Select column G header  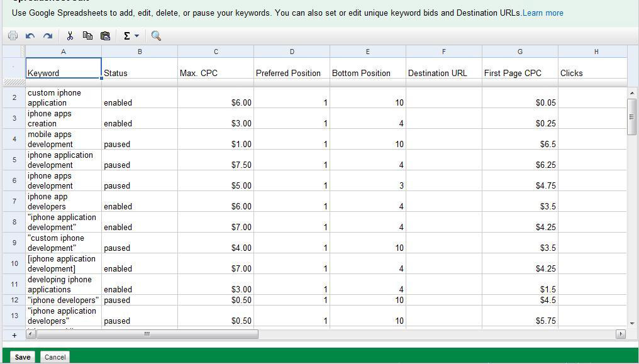[x=520, y=52]
